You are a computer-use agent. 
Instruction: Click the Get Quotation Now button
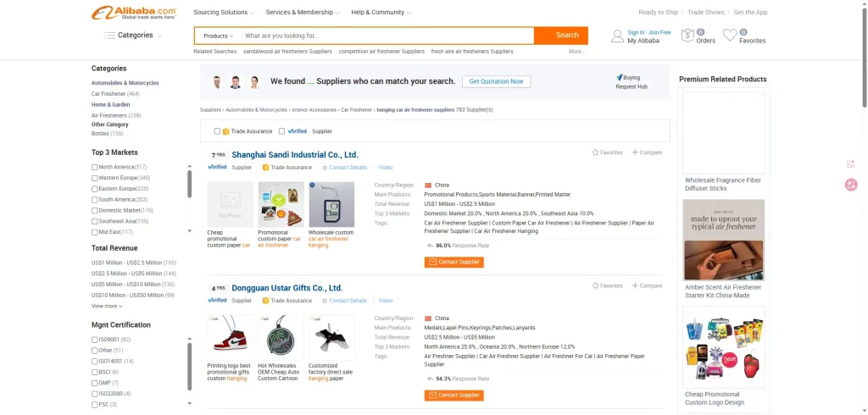click(x=497, y=81)
